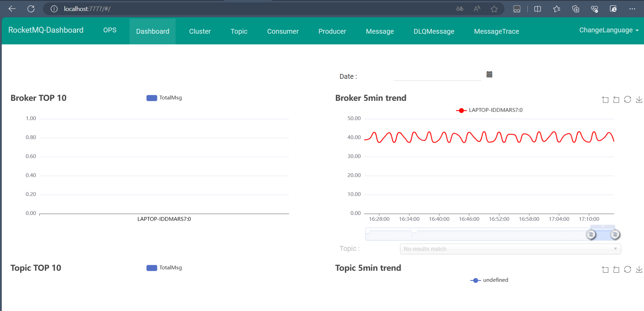Reset area zoom in Topic 5min trend
The width and height of the screenshot is (644, 311).
pyautogui.click(x=616, y=269)
